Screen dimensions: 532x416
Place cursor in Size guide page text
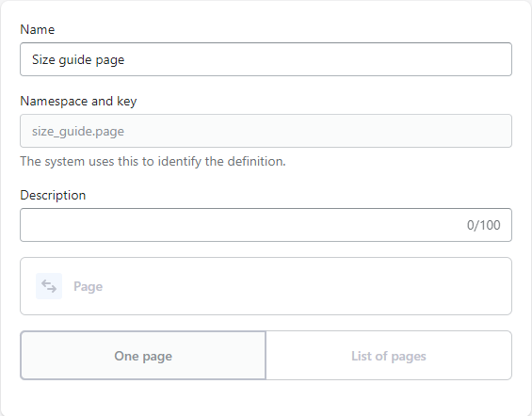pos(78,60)
